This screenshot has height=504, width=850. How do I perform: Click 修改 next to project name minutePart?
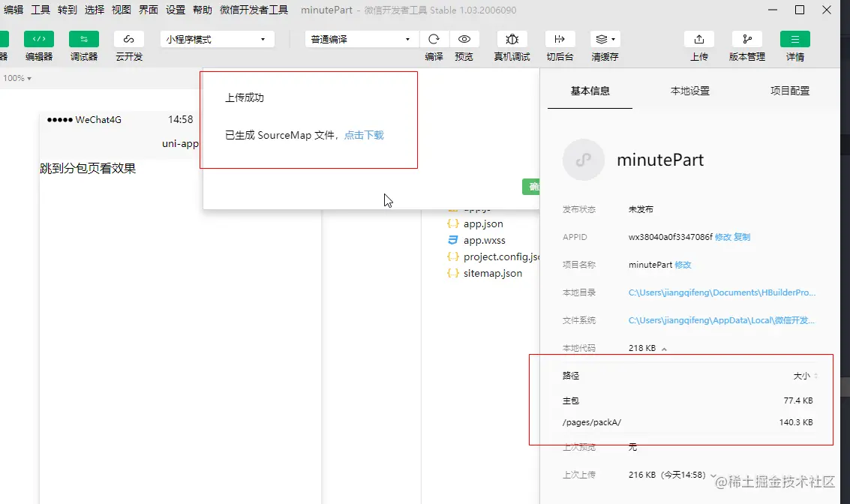tap(683, 265)
